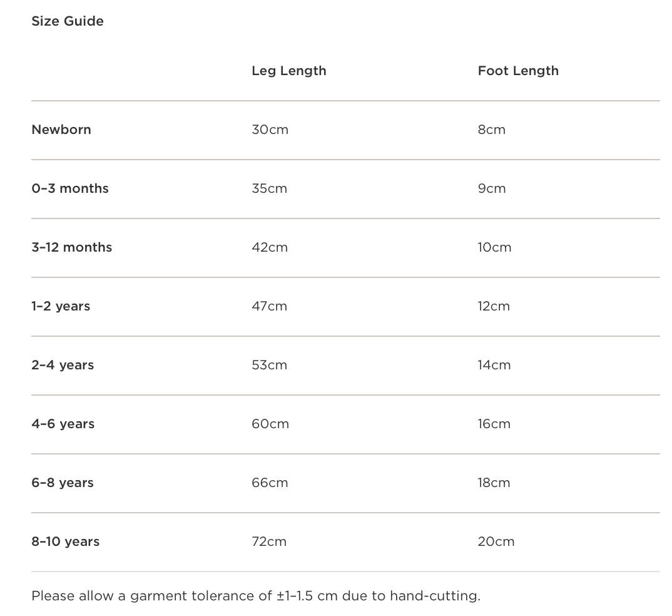The width and height of the screenshot is (672, 616).
Task: Click the 3–12 months row label
Action: (x=72, y=247)
